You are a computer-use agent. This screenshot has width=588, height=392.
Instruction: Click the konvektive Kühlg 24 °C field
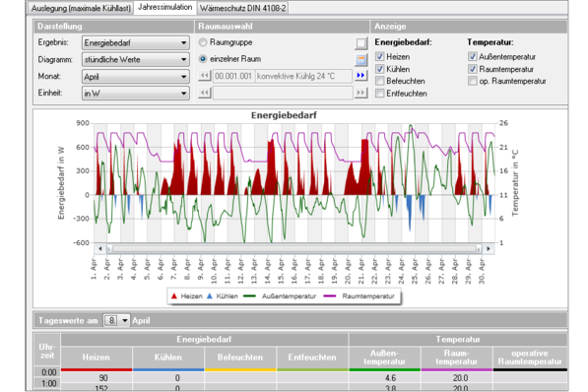coord(303,76)
